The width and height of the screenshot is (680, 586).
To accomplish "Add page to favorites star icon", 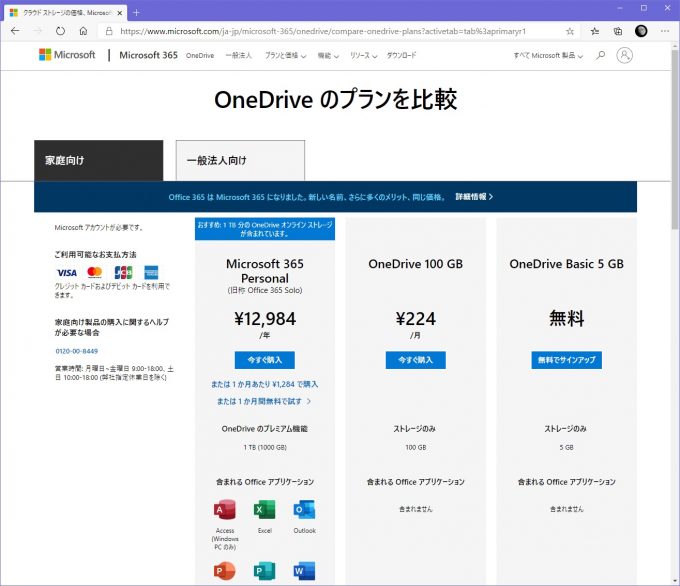I will coord(570,31).
